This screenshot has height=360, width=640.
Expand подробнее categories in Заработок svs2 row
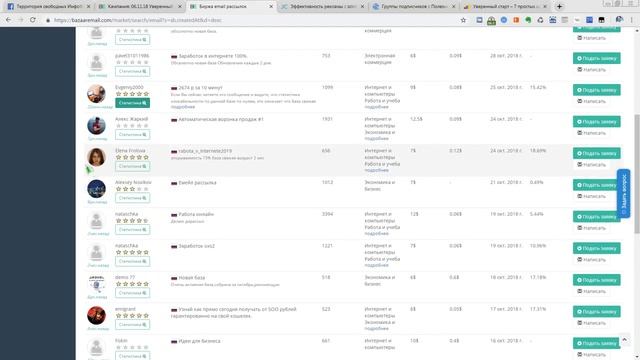[x=377, y=265]
